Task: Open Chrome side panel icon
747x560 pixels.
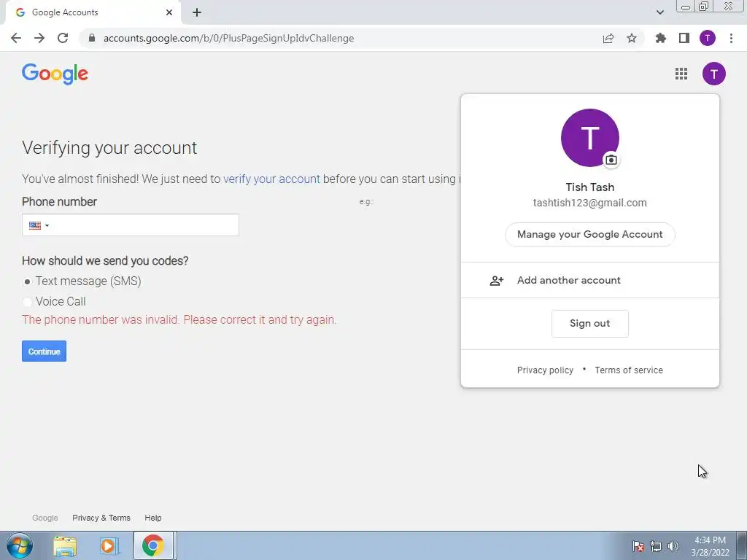Action: [x=684, y=38]
